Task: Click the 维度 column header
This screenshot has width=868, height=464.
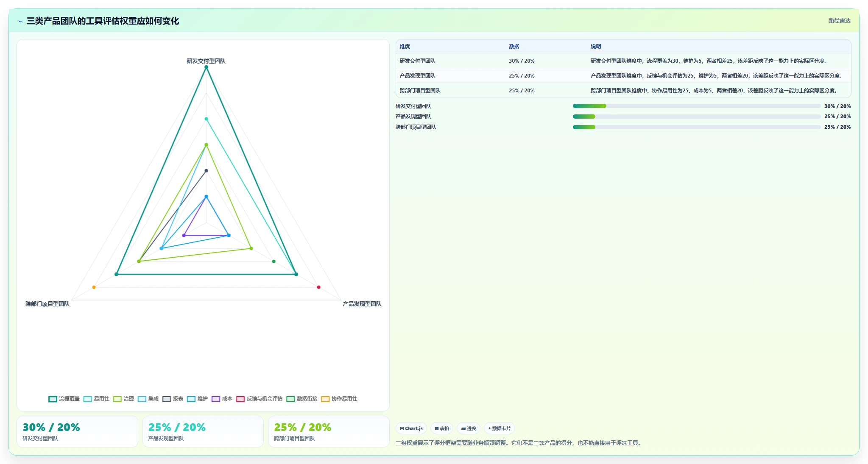Action: click(405, 47)
